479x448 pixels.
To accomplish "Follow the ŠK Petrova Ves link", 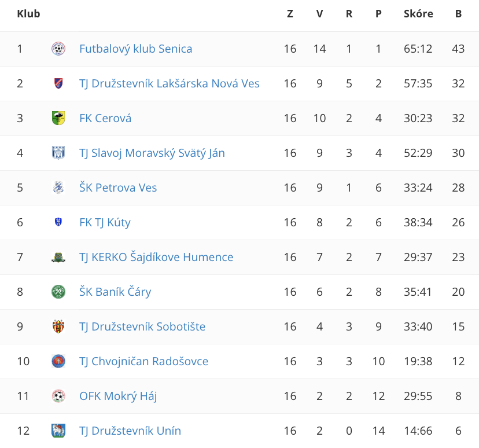I will click(x=118, y=188).
